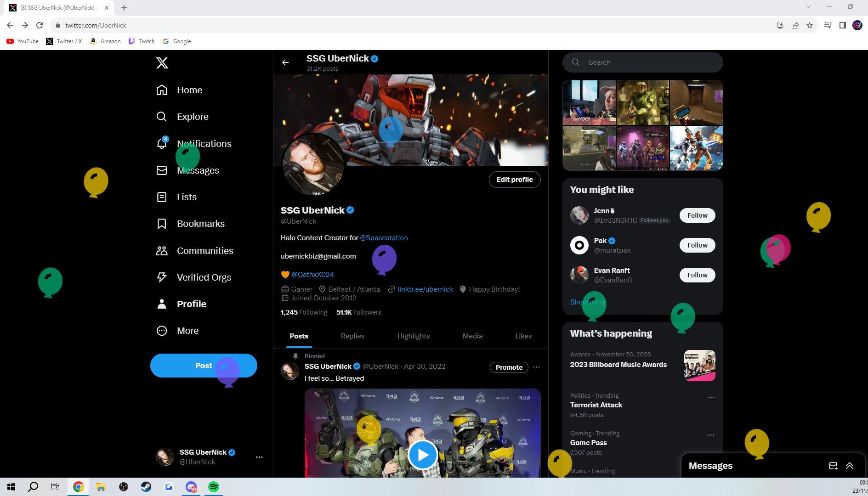This screenshot has width=868, height=496.
Task: Open Discord from the taskbar
Action: [x=191, y=487]
